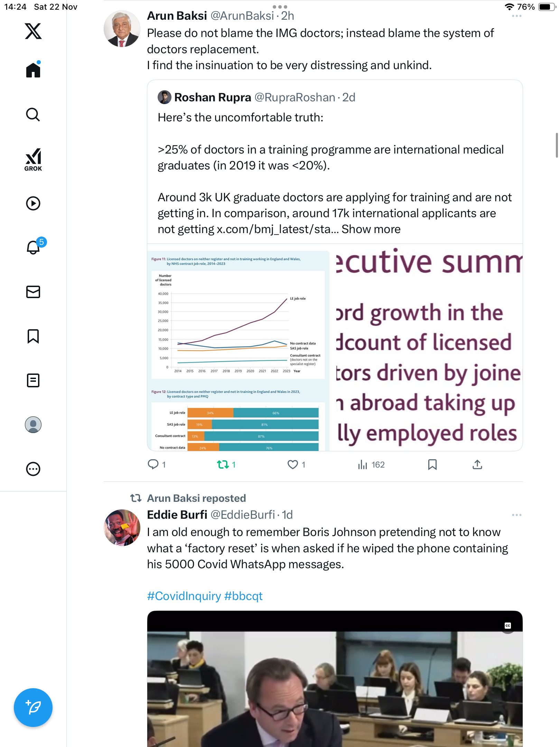Undo repost on Arun Baksi's post
Screen dimensions: 560x747
(x=223, y=464)
